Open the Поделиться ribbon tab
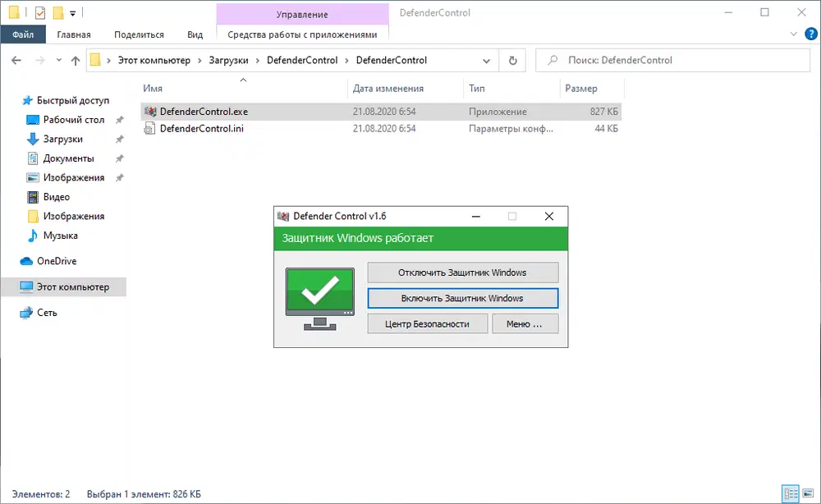 [x=139, y=34]
